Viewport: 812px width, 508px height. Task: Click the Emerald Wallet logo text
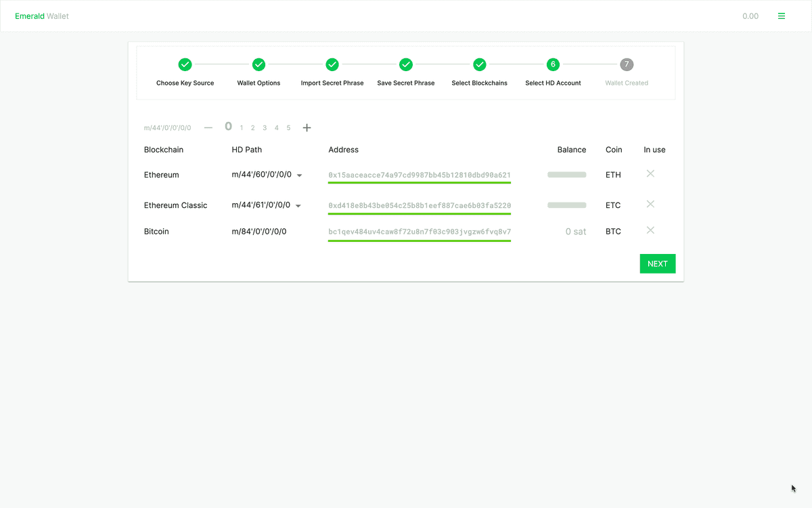42,16
